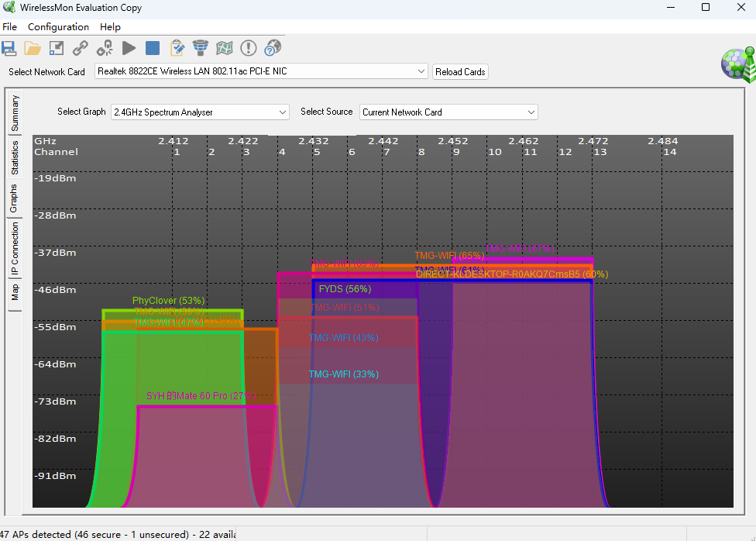Open the File menu
The image size is (756, 541).
(9, 27)
